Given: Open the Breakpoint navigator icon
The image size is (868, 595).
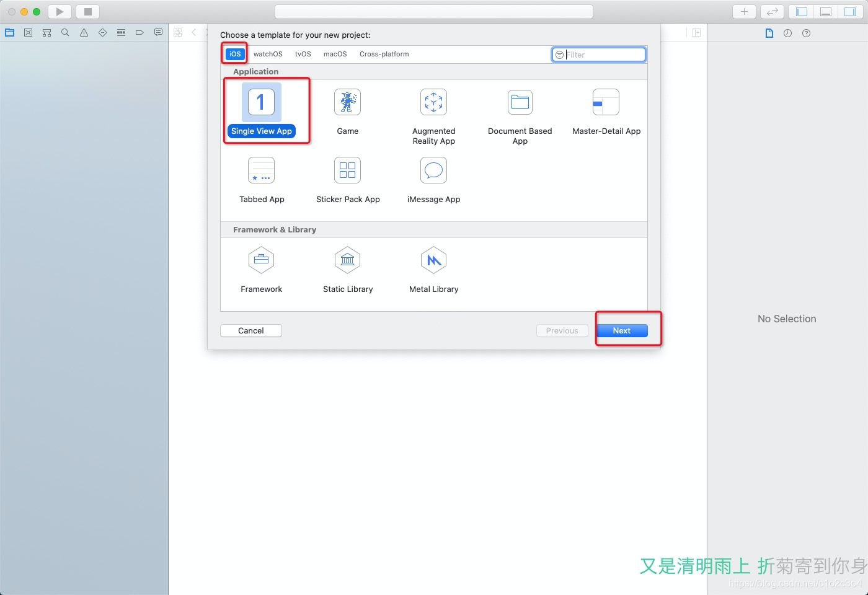Looking at the screenshot, I should pyautogui.click(x=139, y=33).
